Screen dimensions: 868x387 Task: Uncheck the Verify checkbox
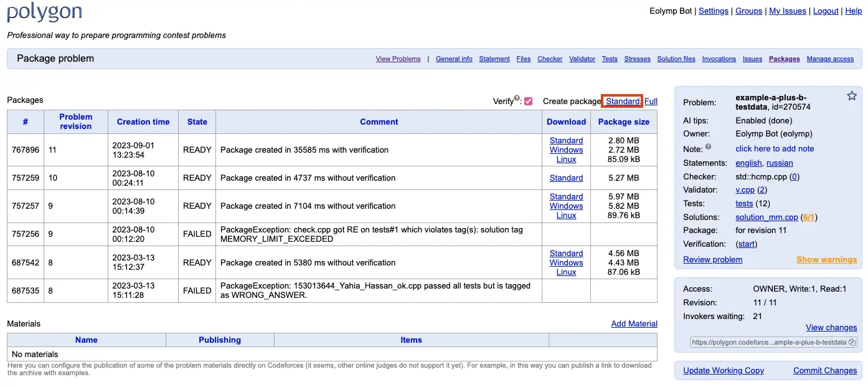pos(529,102)
